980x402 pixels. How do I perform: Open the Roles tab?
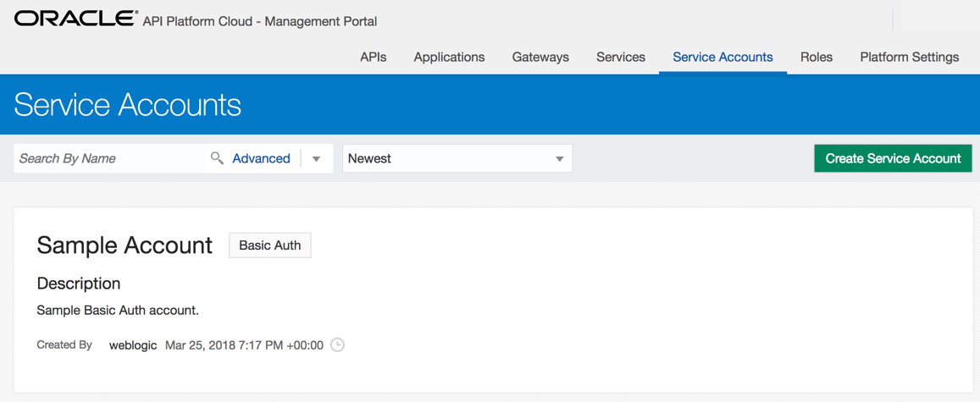[817, 58]
